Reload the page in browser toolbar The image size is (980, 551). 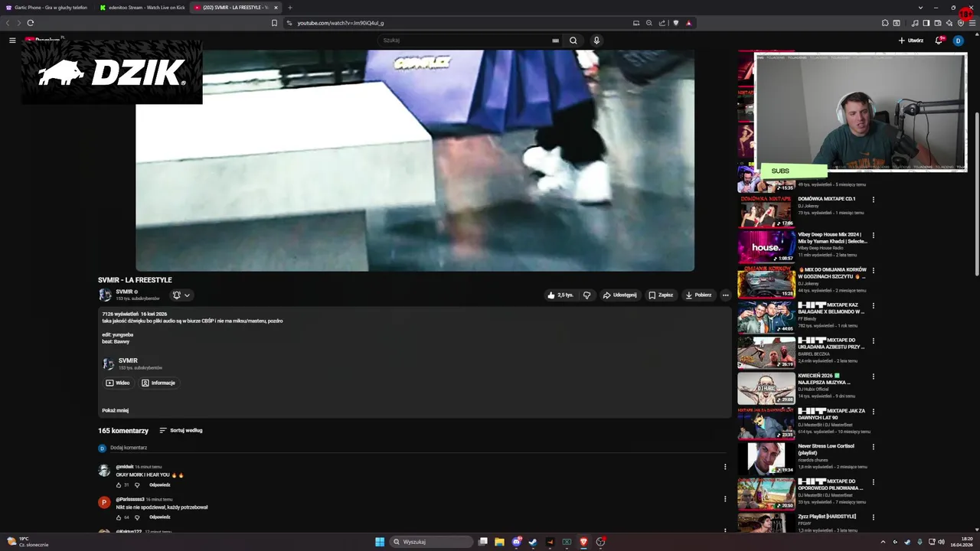(x=31, y=23)
